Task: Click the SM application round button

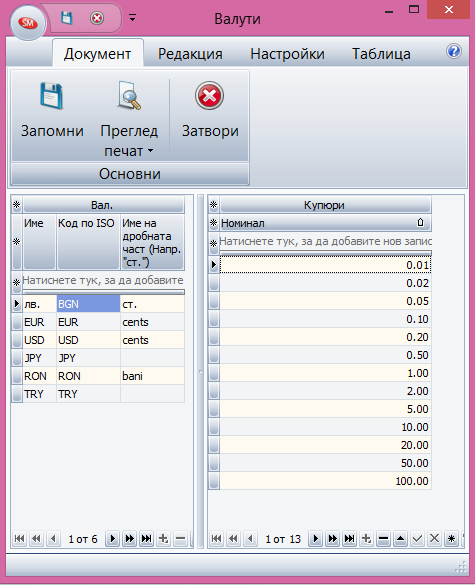Action: click(x=28, y=23)
